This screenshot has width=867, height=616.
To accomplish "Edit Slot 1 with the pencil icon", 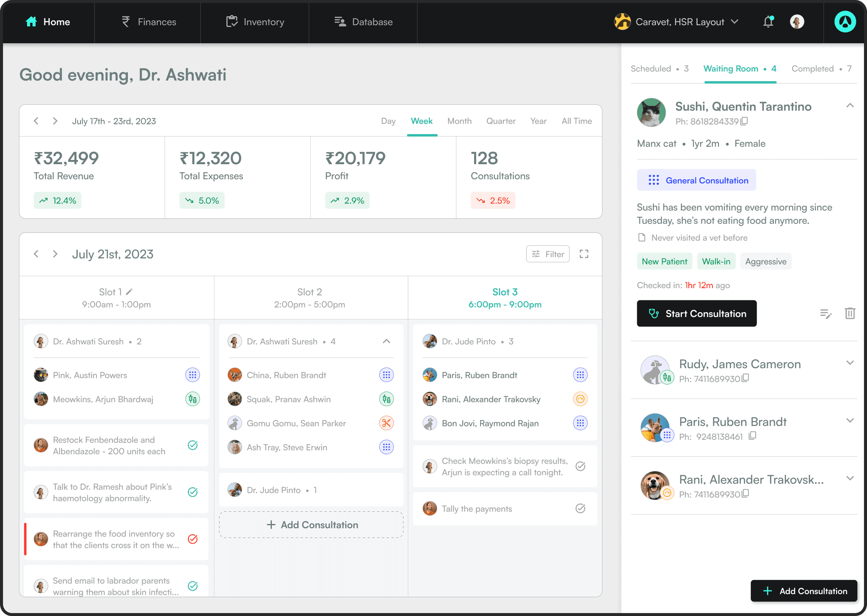I will (130, 291).
